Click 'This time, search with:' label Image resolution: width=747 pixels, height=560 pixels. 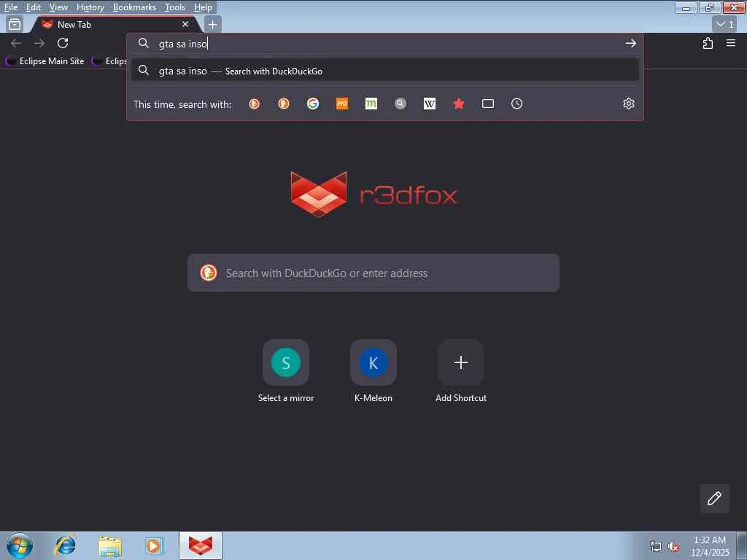182,104
